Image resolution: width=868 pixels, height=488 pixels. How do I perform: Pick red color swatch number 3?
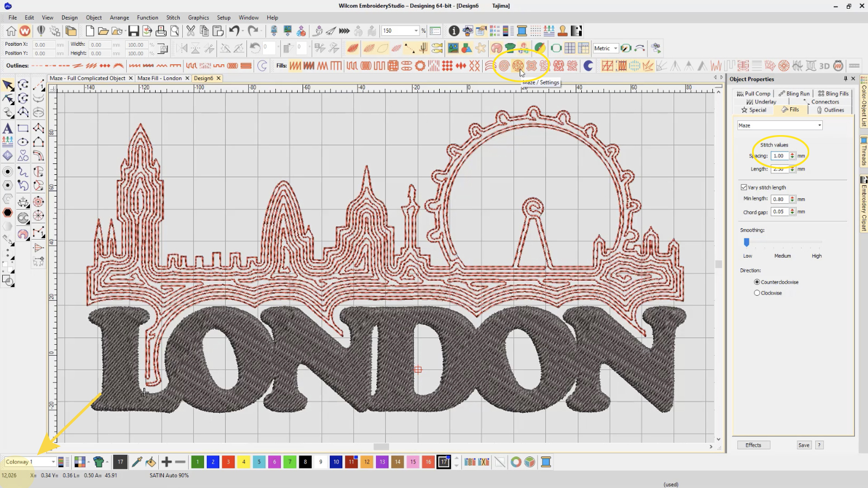pos(228,462)
